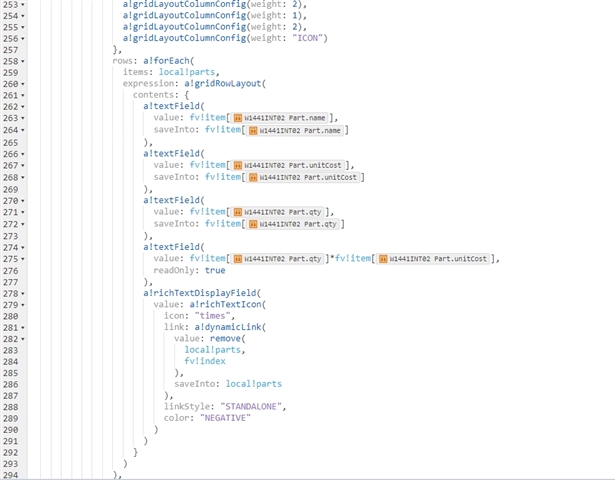
Task: Click the rows keyword on line 258
Action: tap(122, 61)
